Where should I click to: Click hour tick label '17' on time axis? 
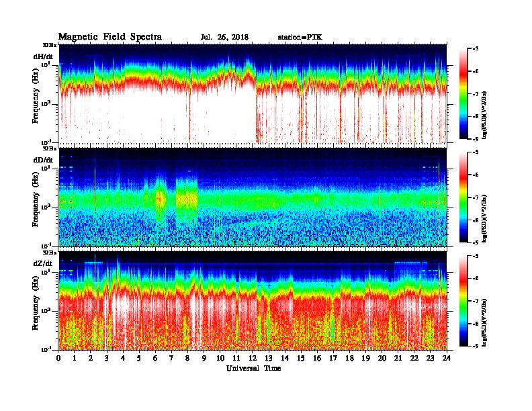click(333, 358)
